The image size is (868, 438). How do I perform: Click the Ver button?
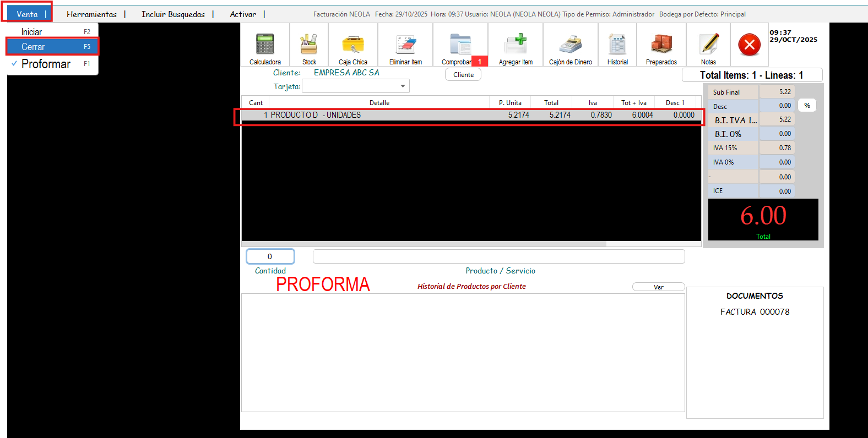point(658,287)
